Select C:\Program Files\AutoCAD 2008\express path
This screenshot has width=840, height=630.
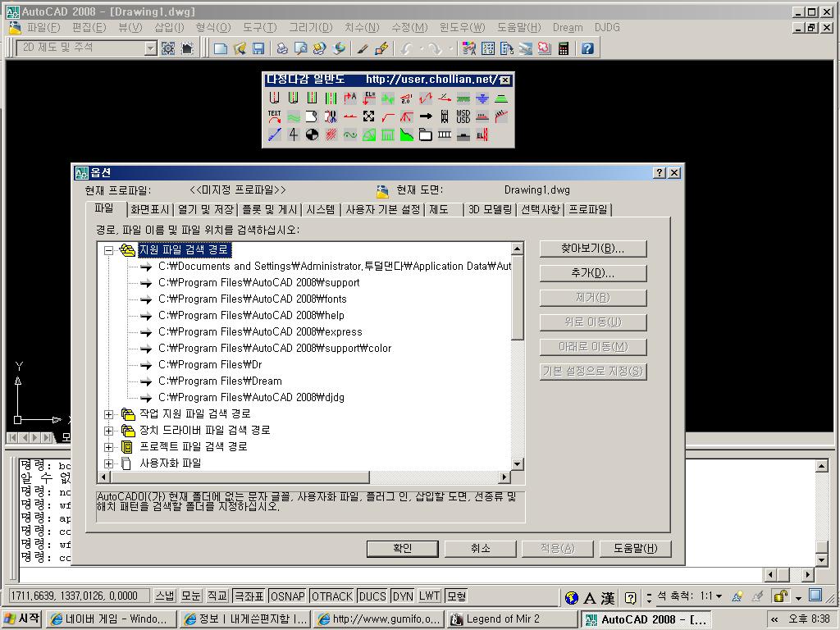pos(260,332)
